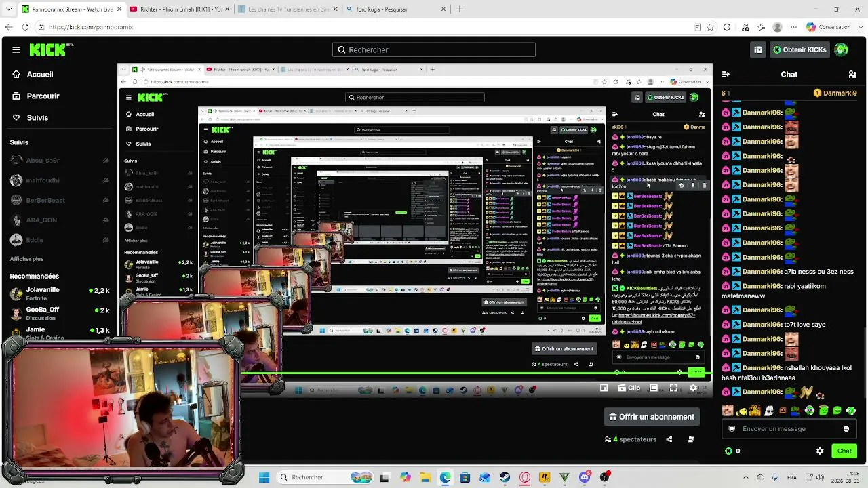Go back using the outermost browser's back arrow
The image size is (868, 488).
click(x=9, y=27)
